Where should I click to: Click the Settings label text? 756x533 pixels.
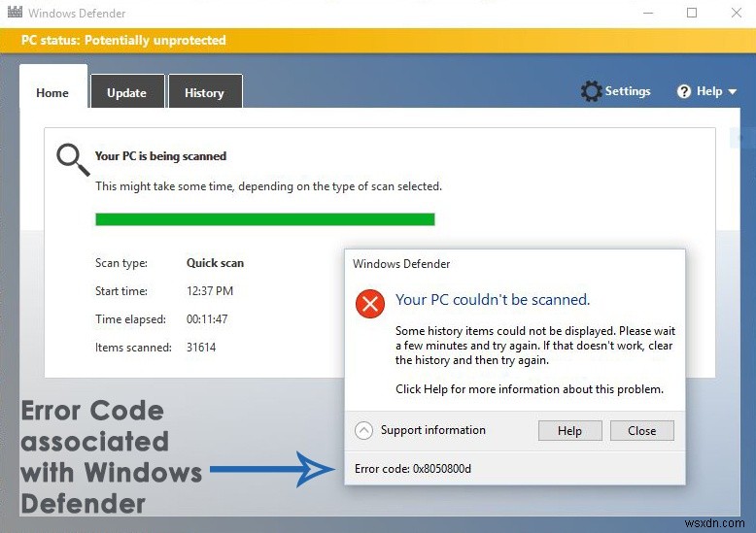tap(628, 91)
